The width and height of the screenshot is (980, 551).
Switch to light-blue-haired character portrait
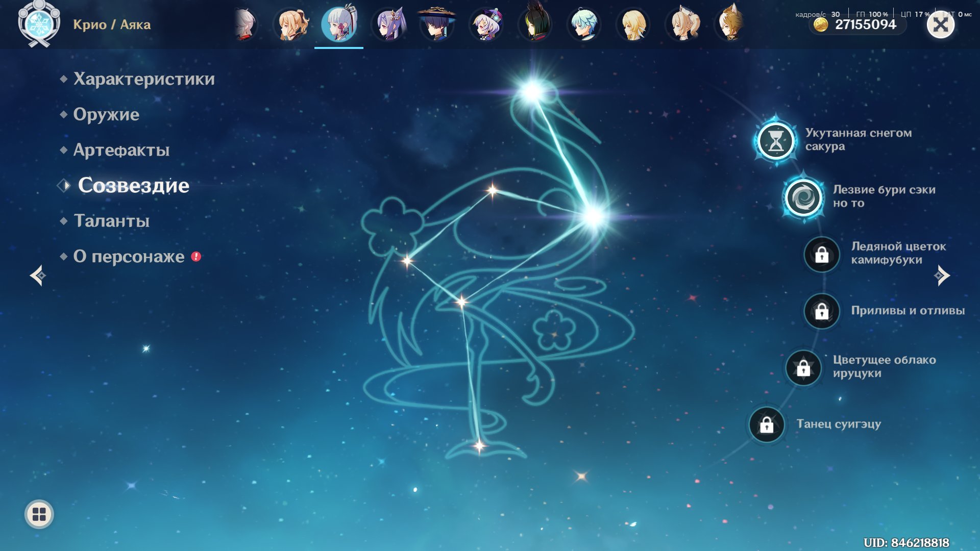584,24
